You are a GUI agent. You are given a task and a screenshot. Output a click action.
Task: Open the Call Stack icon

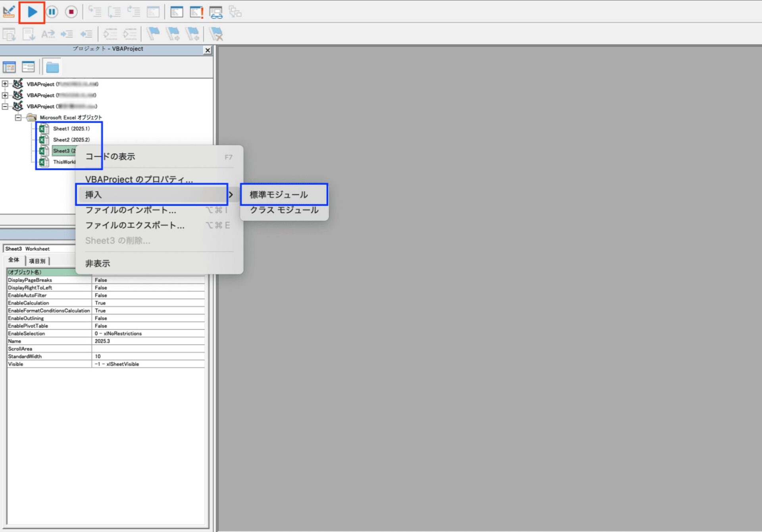click(235, 12)
